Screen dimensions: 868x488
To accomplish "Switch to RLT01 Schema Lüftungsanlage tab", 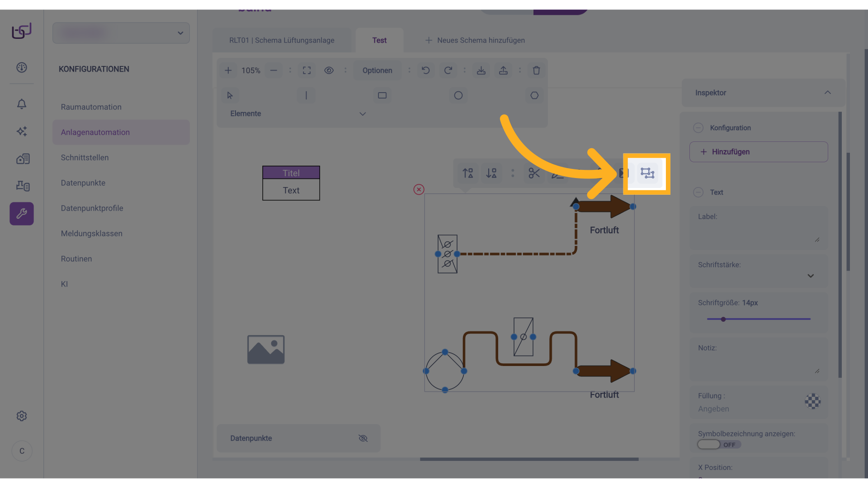I will 282,40.
